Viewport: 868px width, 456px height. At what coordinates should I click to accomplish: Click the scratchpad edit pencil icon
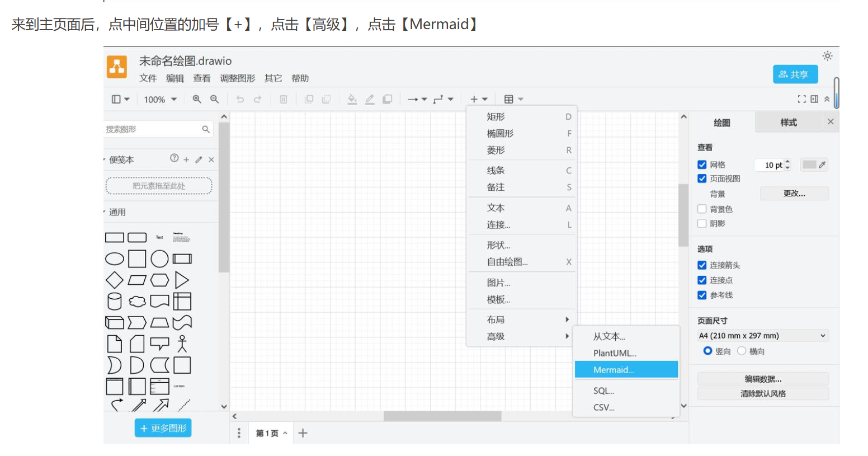pyautogui.click(x=199, y=159)
